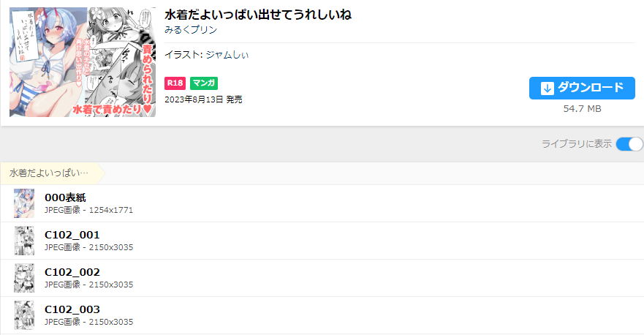The image size is (644, 335).
Task: Click the 54.7 MB file size text
Action: 582,109
